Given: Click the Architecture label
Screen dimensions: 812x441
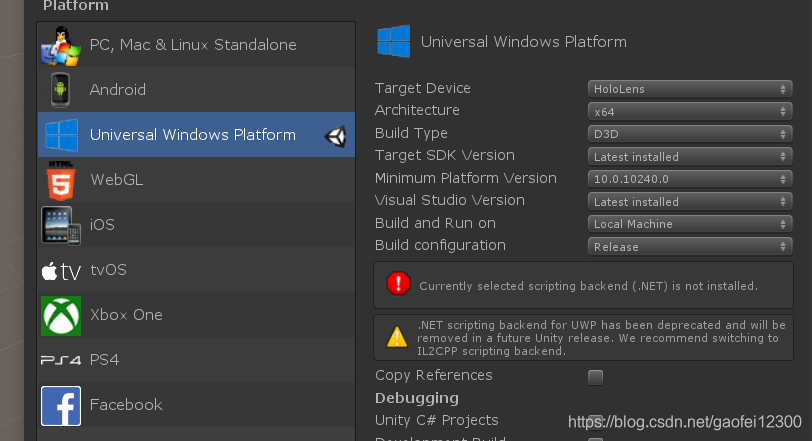Looking at the screenshot, I should (417, 110).
